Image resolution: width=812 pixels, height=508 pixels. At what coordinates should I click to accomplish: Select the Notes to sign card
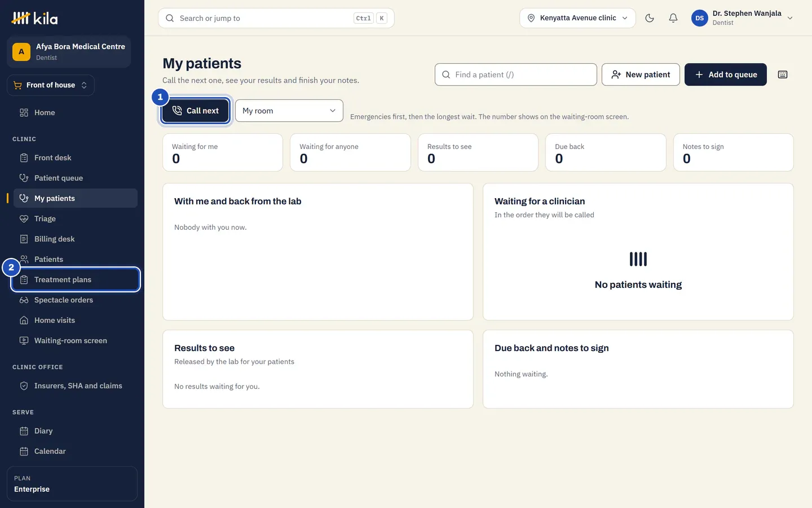tap(734, 152)
